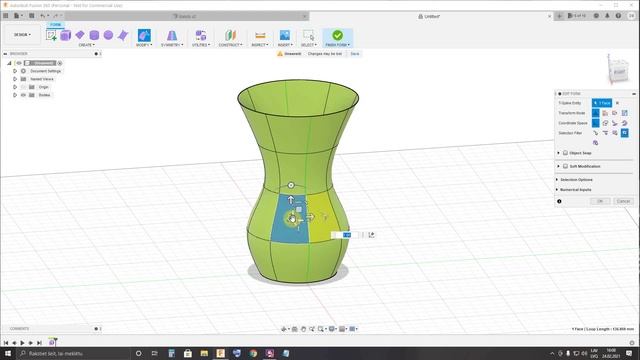The height and width of the screenshot is (360, 640).
Task: Select the Form tab
Action: (56, 24)
